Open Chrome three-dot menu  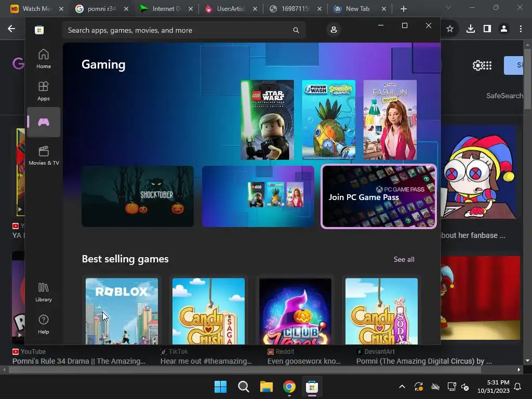521,29
